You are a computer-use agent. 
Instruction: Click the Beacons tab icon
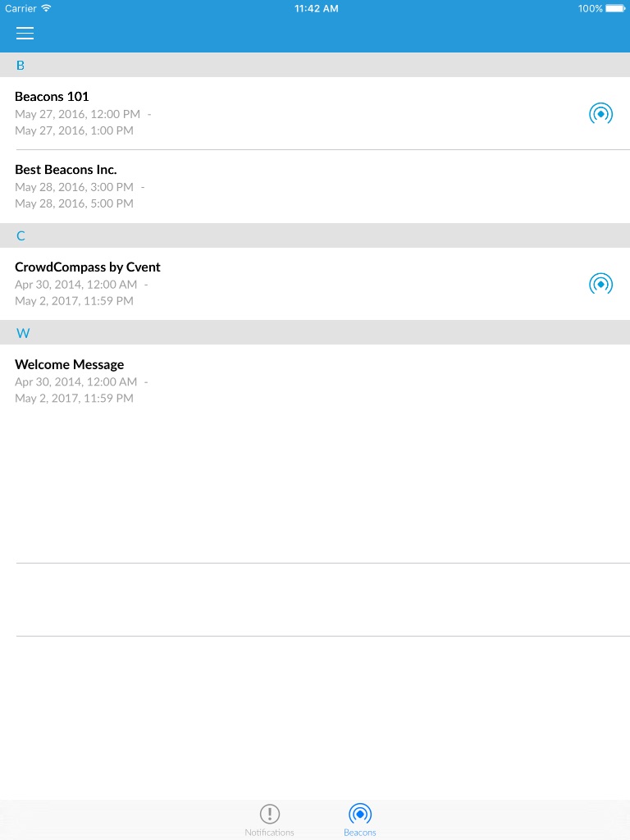(360, 814)
